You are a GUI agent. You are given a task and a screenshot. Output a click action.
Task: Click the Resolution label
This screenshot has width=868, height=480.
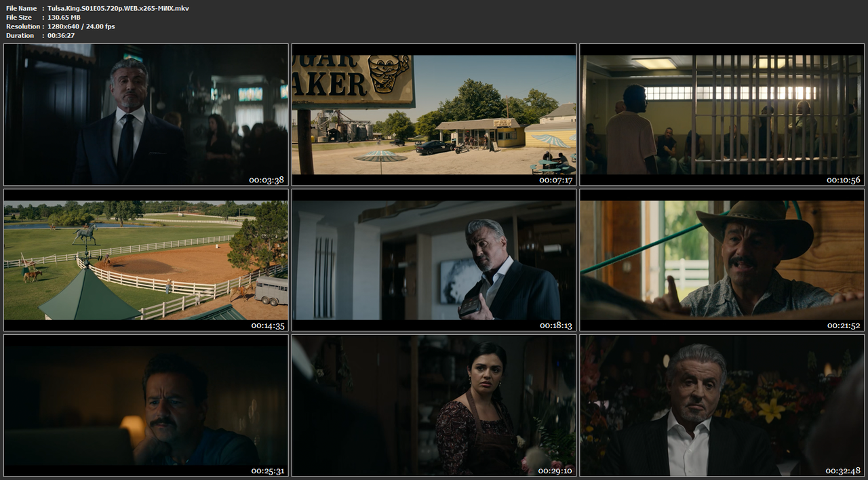click(22, 26)
